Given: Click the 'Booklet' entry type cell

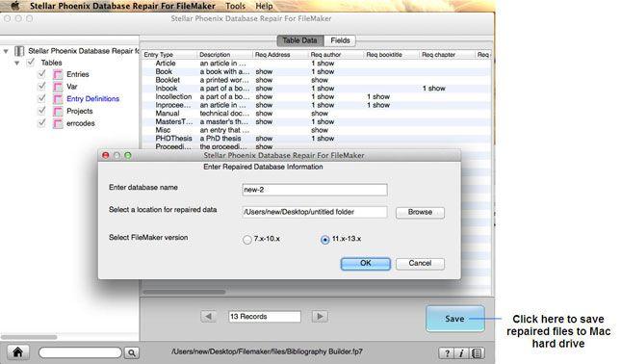Looking at the screenshot, I should [168, 80].
